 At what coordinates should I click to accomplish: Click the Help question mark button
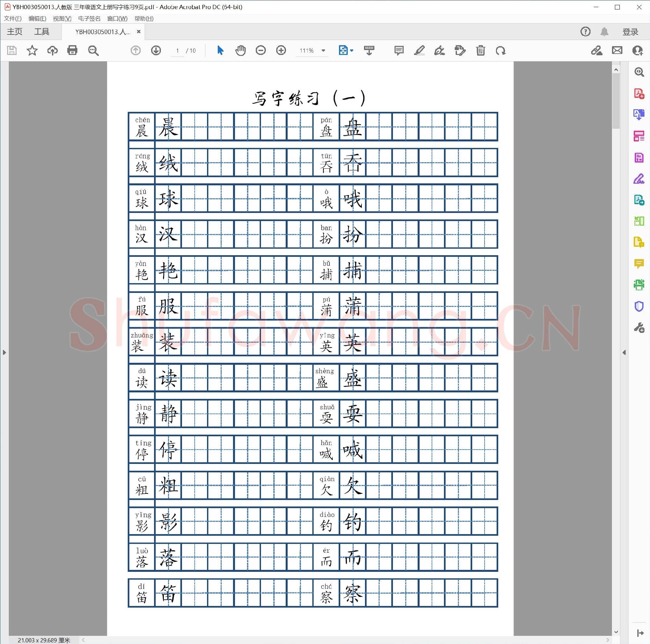pos(585,31)
